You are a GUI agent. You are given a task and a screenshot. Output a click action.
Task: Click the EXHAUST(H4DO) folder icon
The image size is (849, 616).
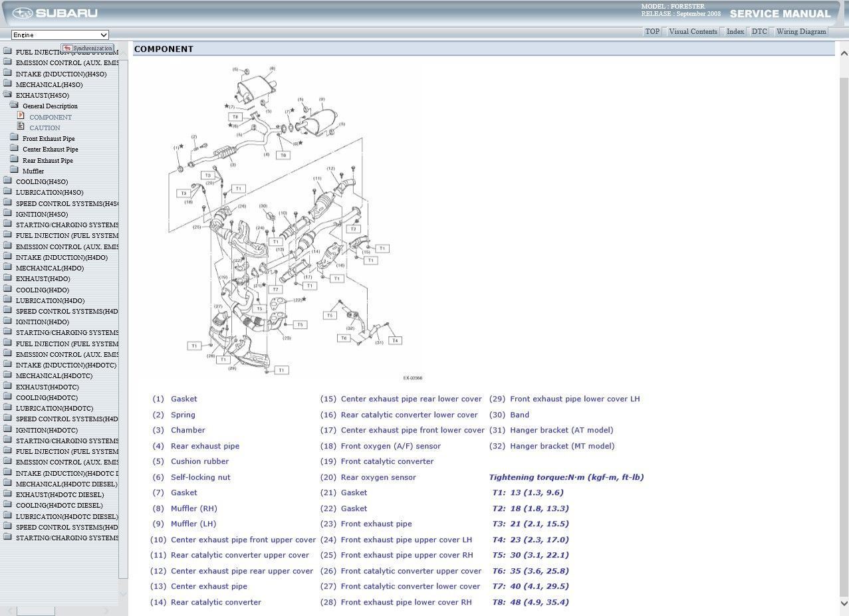[7, 278]
